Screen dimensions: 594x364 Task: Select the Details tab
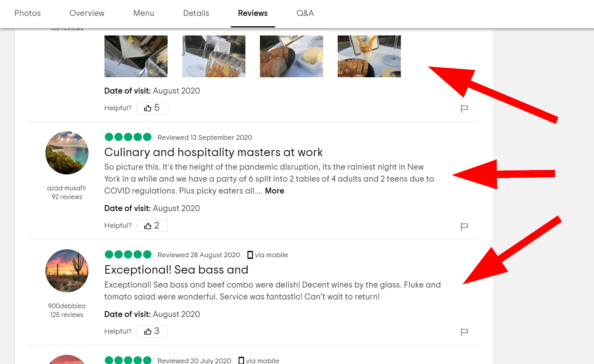click(x=196, y=13)
